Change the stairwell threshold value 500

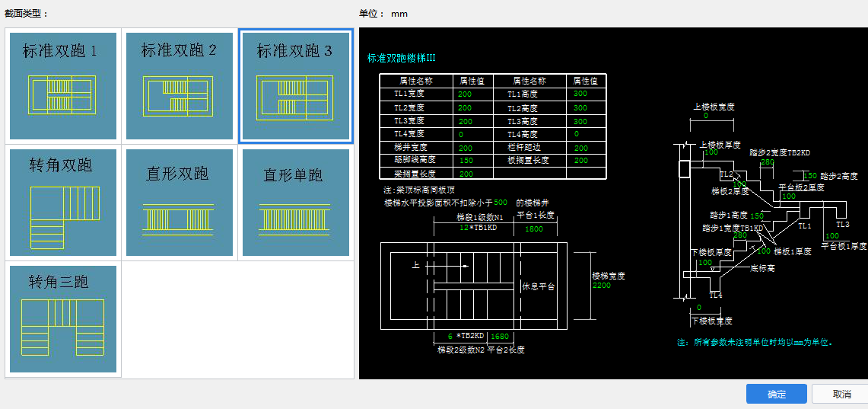pyautogui.click(x=501, y=203)
